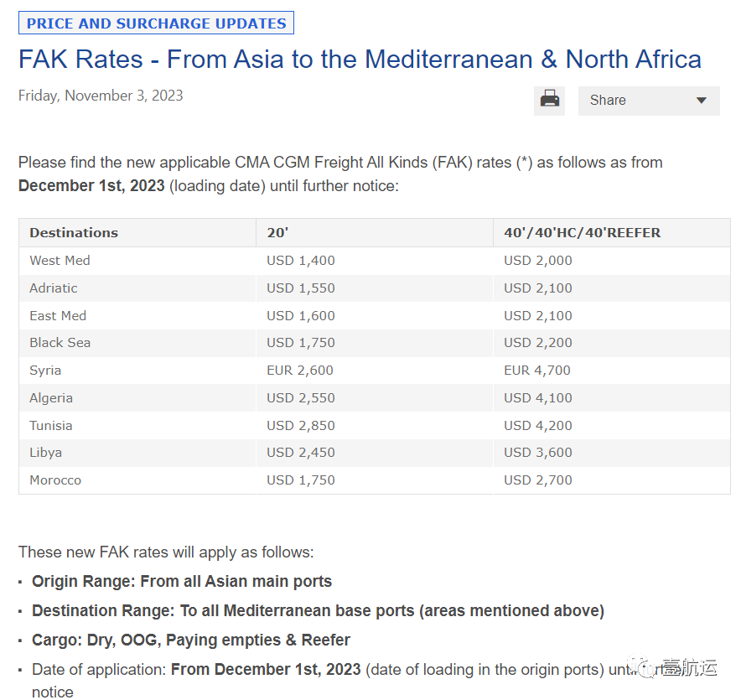Click Adriatic 40' rate USD 2,100

pyautogui.click(x=538, y=288)
